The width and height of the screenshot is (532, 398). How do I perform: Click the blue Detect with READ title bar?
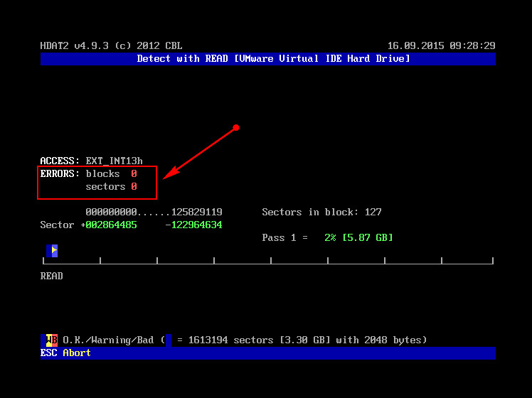[267, 59]
